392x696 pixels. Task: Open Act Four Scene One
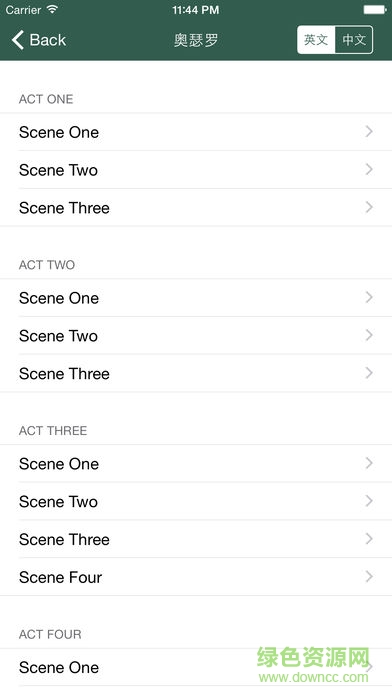(196, 667)
